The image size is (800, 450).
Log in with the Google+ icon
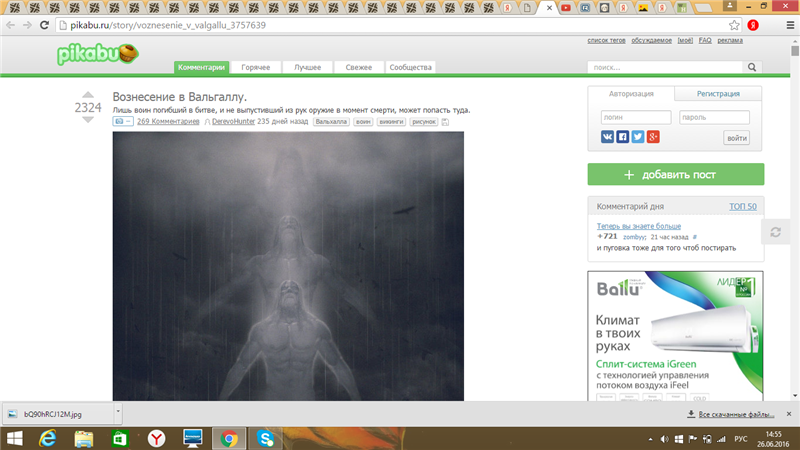653,137
